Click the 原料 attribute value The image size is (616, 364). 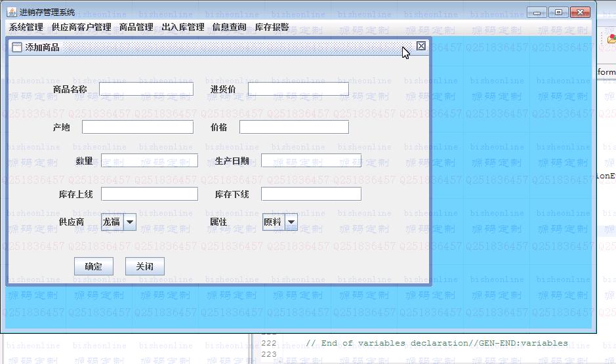(x=273, y=222)
